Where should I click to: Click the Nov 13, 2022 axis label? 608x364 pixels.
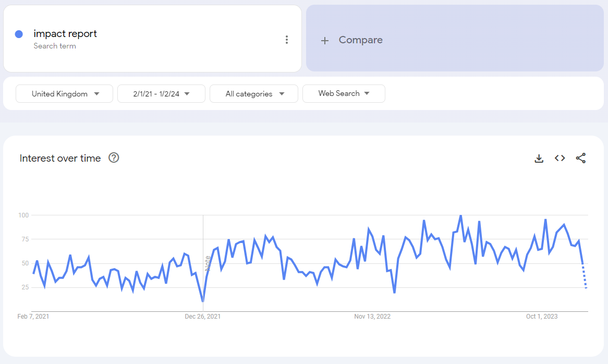372,317
